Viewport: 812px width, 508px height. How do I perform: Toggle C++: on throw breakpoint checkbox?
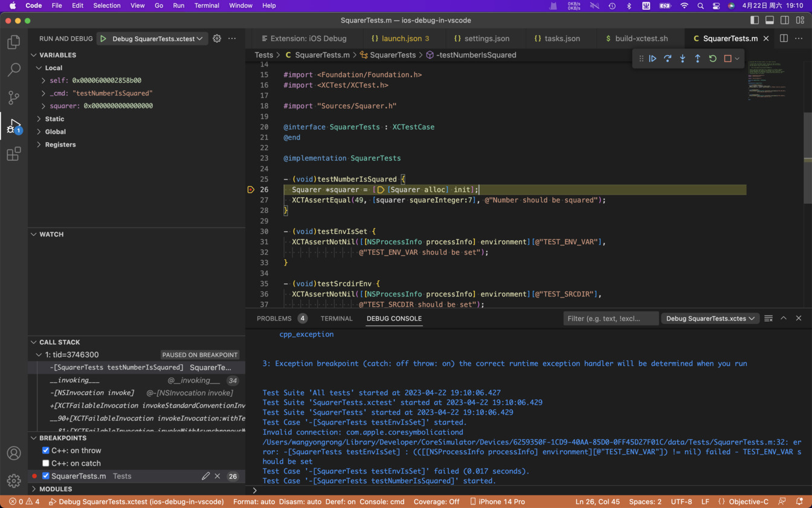click(45, 451)
